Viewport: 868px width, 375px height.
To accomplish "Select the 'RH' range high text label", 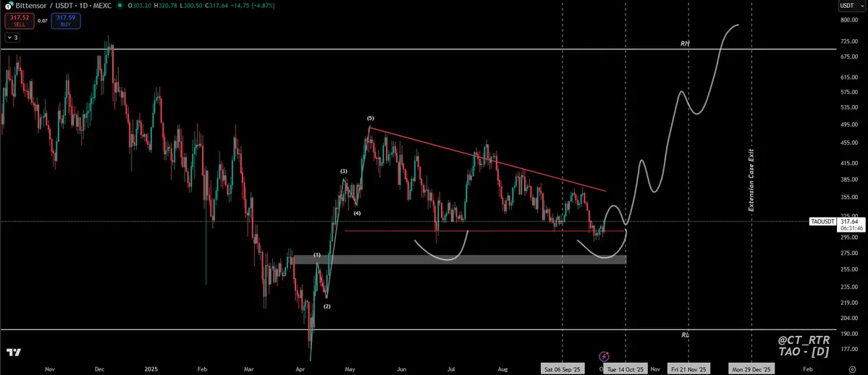I will (685, 43).
